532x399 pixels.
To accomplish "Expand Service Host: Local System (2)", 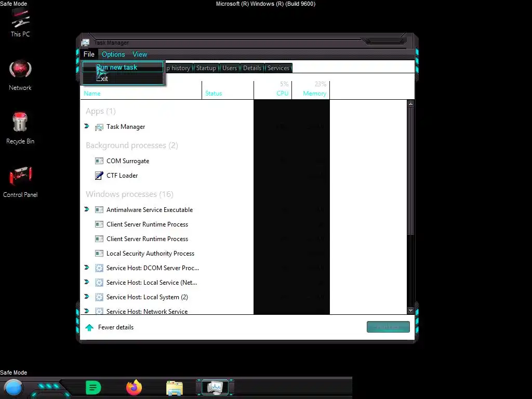I will coord(87,297).
